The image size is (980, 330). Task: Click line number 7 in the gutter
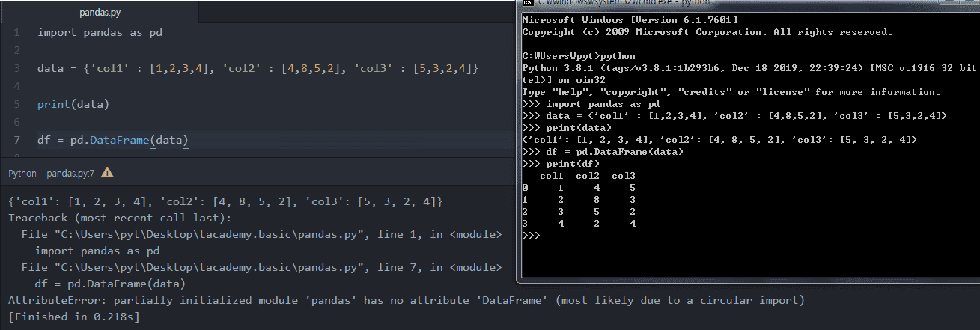[x=17, y=140]
